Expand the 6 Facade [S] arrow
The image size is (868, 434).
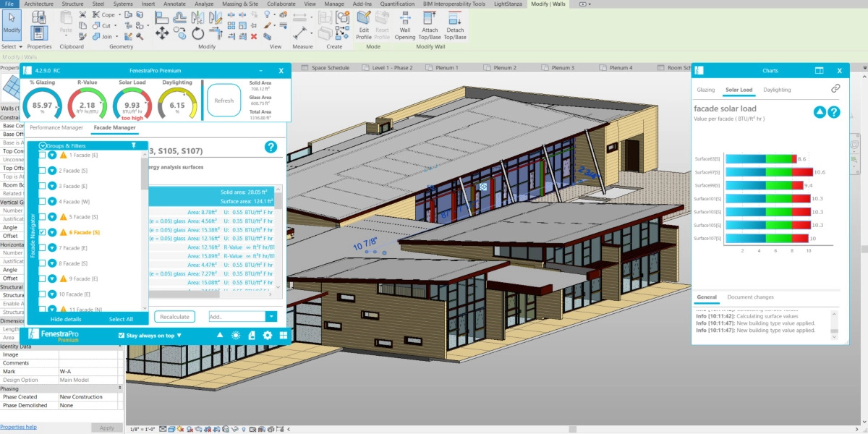(52, 232)
